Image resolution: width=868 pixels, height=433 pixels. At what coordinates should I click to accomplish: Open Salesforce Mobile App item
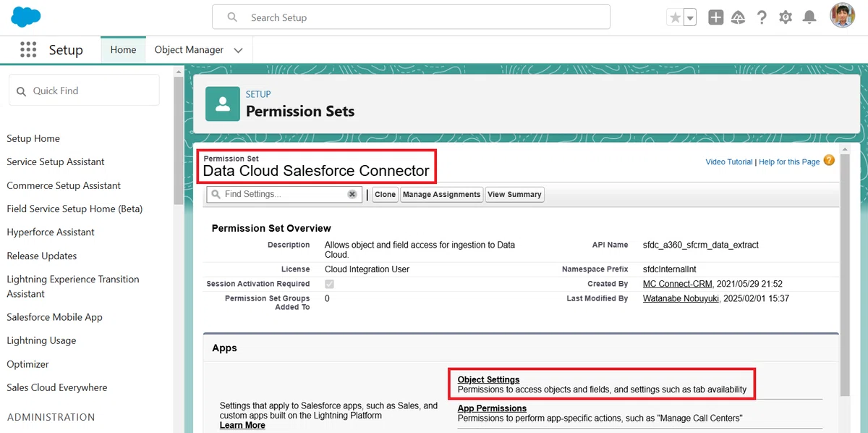(x=54, y=317)
